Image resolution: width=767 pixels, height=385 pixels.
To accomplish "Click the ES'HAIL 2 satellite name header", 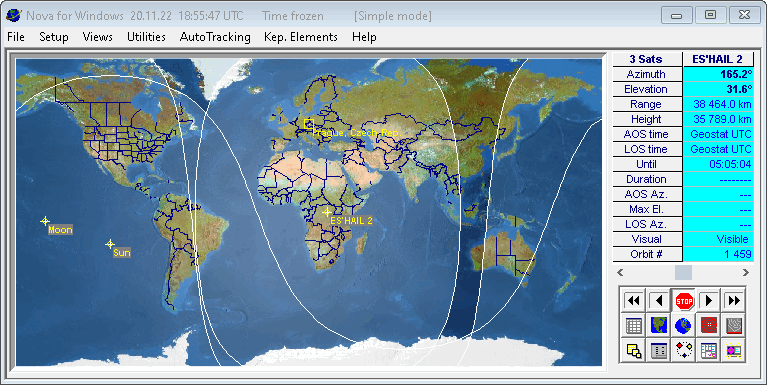I will [x=718, y=59].
